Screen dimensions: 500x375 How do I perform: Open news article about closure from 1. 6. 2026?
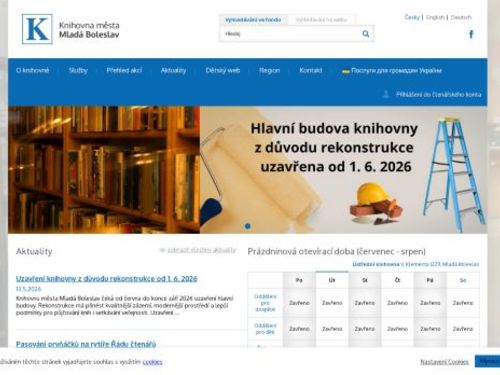point(107,279)
